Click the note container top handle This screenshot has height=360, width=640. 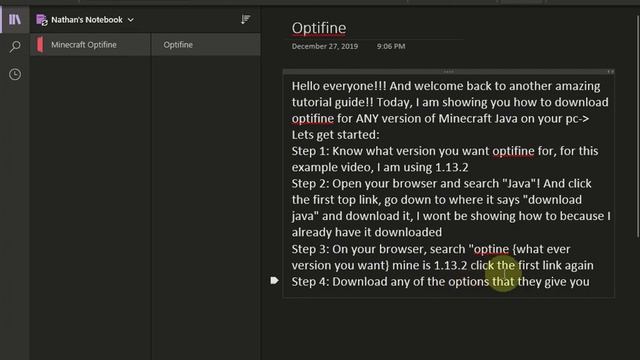(x=448, y=71)
